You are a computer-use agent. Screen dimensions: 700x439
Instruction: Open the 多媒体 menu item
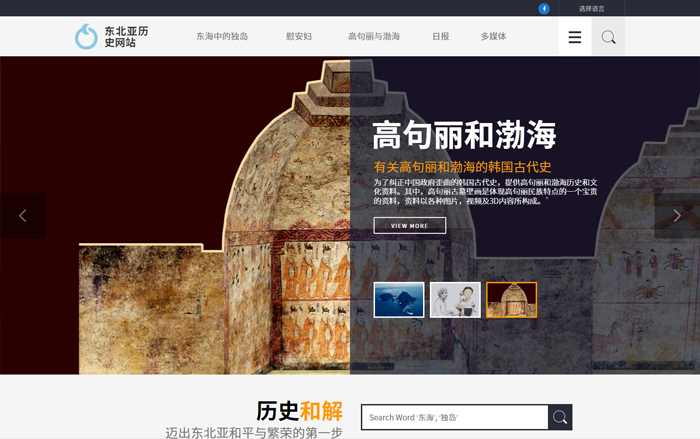[x=493, y=37]
